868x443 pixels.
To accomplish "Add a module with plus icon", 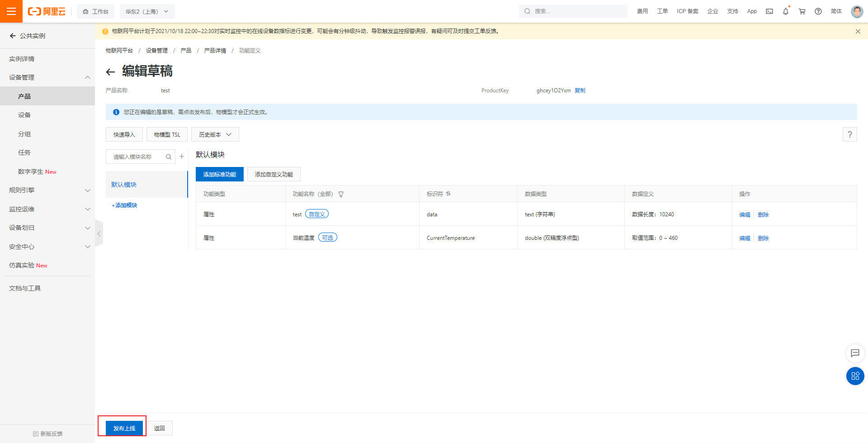I will (x=182, y=157).
